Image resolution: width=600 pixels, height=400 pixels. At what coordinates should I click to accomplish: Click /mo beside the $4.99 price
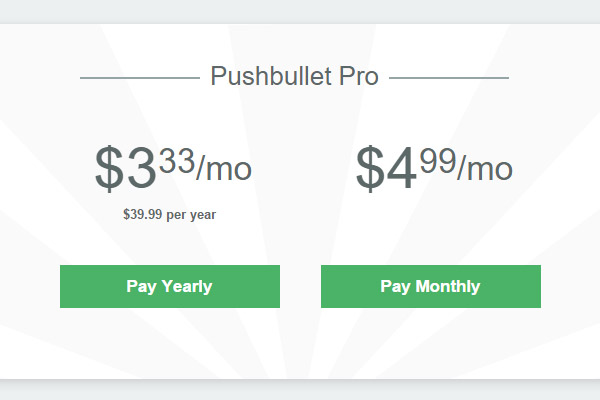click(x=485, y=168)
